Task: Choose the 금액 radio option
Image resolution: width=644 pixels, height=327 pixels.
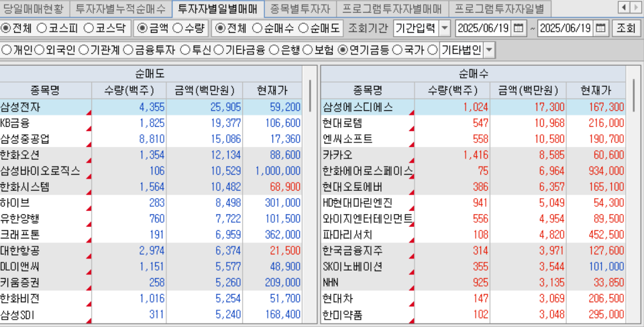Action: point(142,28)
